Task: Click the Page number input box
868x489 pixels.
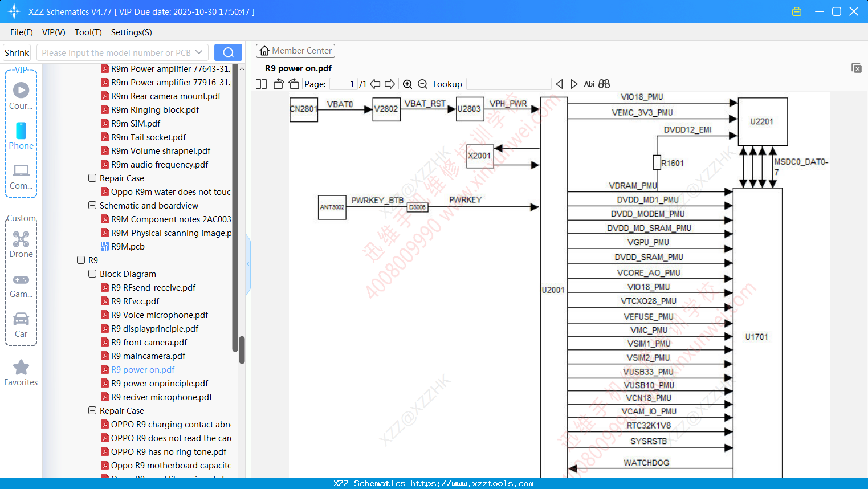Action: [343, 84]
